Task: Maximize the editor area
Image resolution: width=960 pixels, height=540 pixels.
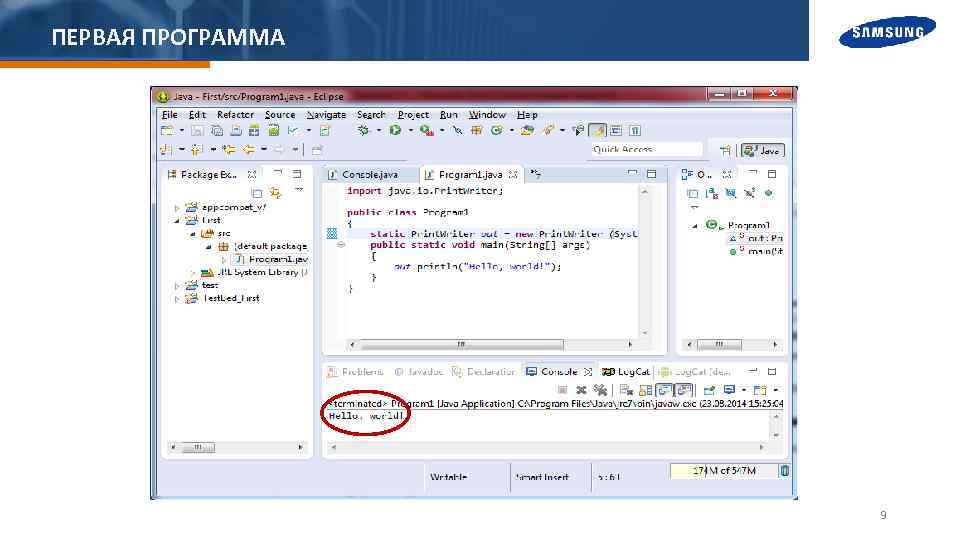Action: pos(651,174)
